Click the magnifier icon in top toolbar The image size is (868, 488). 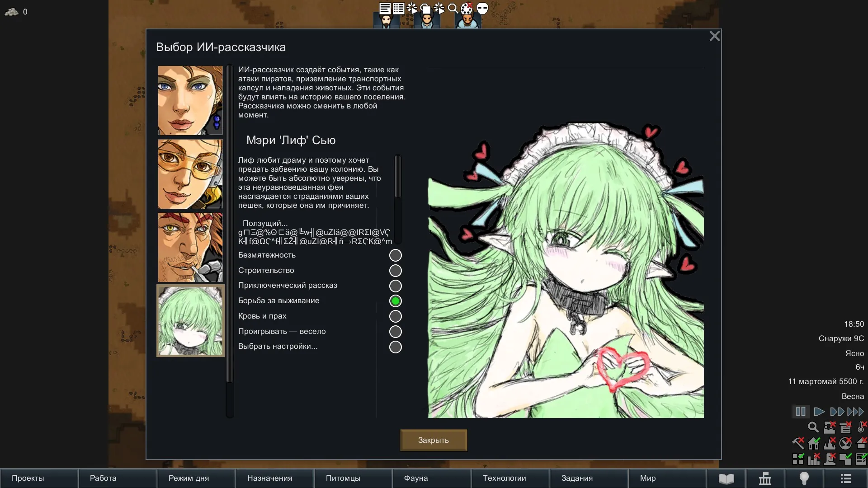tap(453, 8)
